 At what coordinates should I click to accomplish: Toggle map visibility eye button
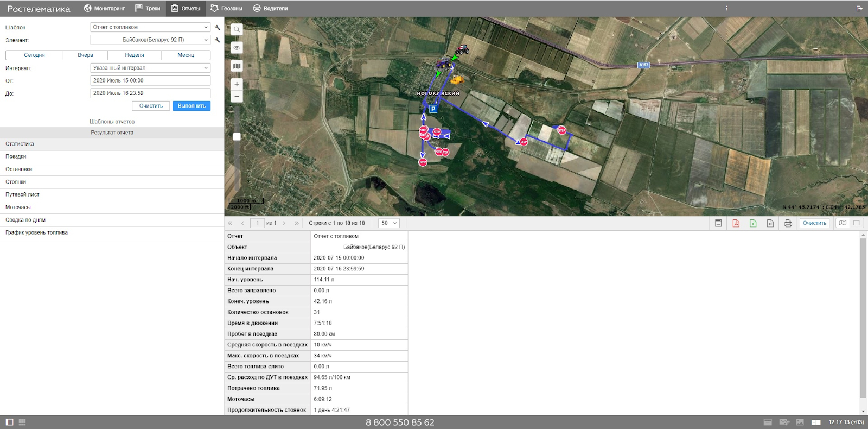(237, 48)
